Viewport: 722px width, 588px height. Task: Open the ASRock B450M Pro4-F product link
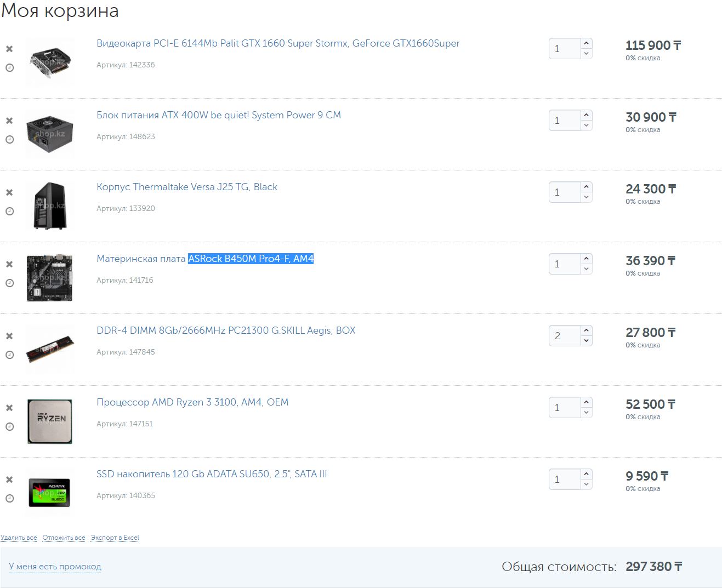(x=205, y=259)
